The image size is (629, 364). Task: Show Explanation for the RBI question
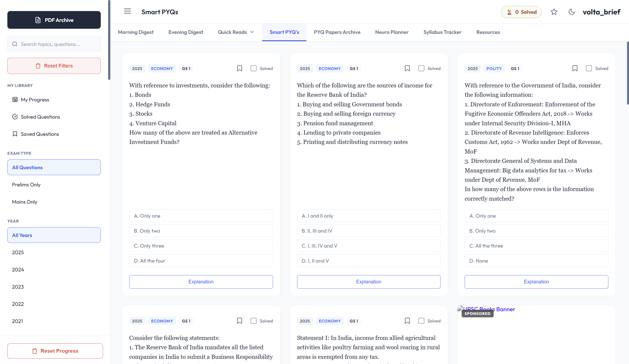tap(368, 282)
